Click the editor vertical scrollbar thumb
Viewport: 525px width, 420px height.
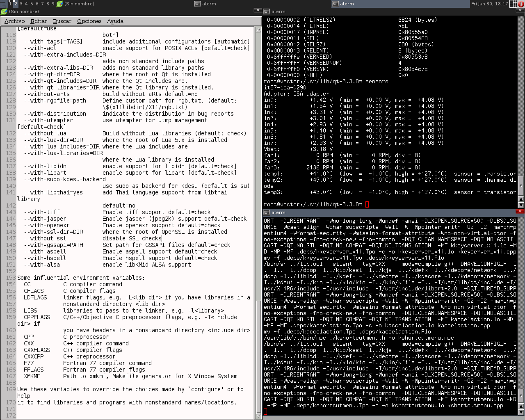258,356
